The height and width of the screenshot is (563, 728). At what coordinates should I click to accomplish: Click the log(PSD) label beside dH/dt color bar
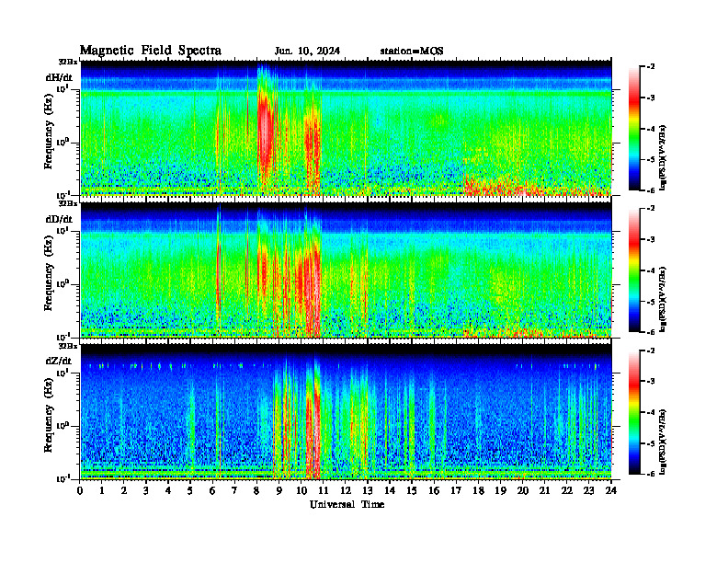tap(663, 156)
